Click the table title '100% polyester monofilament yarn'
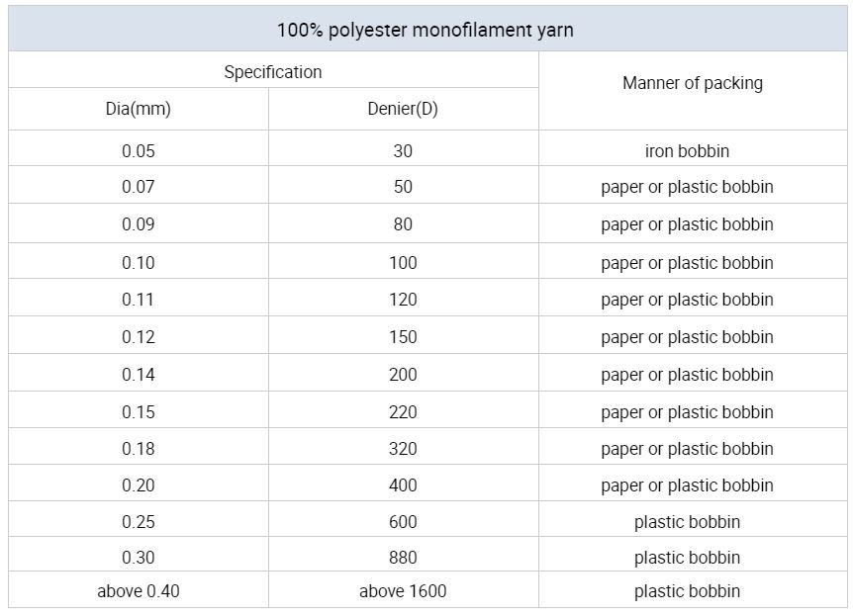The width and height of the screenshot is (853, 616). point(426,30)
